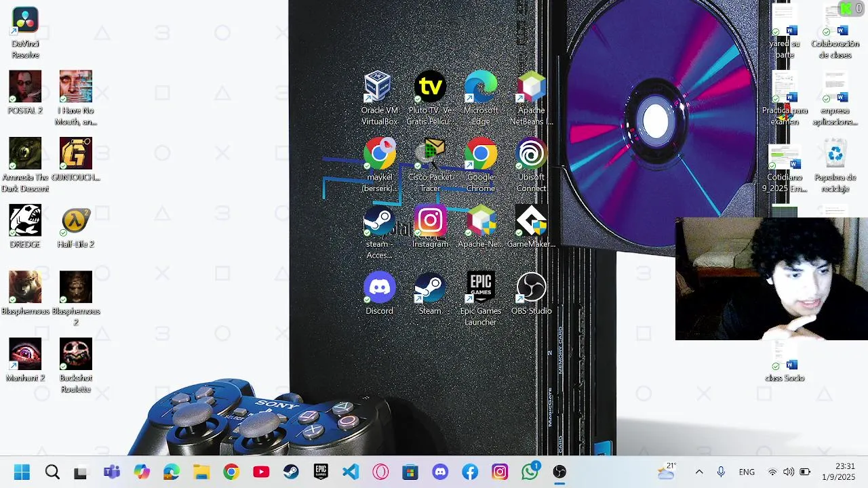Open the Windows Start menu
The image size is (868, 488).
pyautogui.click(x=22, y=472)
